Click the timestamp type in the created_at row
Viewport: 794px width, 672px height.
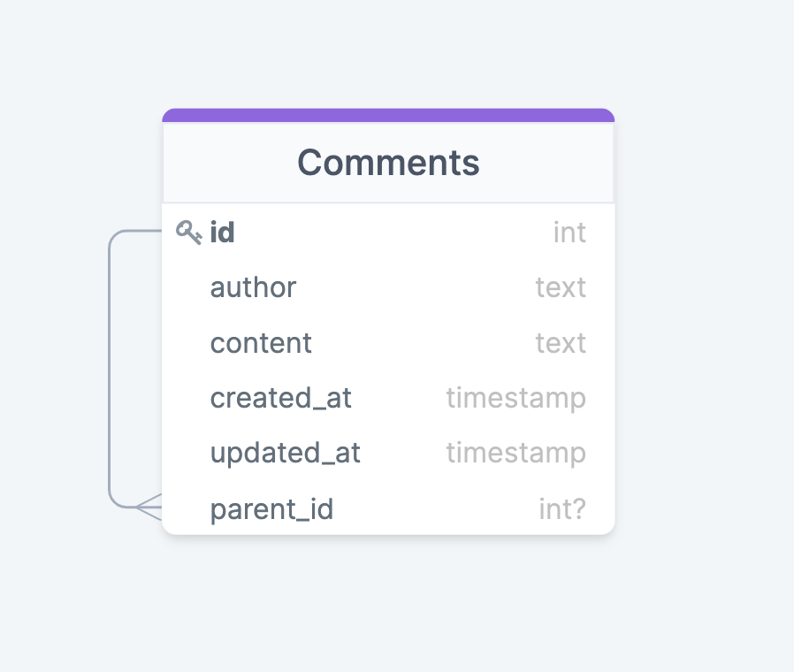[x=515, y=398]
